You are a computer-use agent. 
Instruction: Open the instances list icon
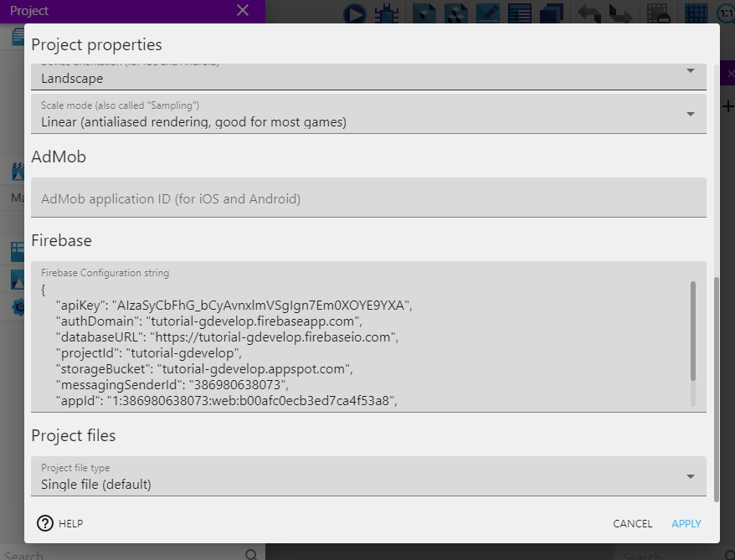[x=519, y=13]
